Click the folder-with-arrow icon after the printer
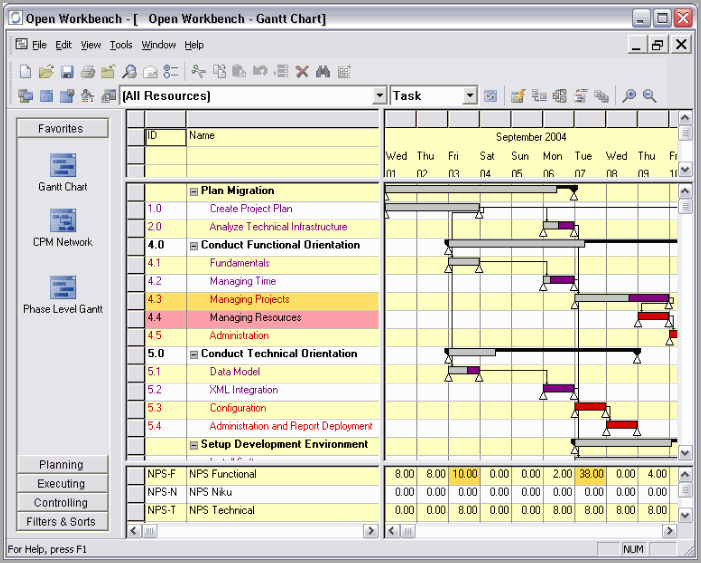Viewport: 701px width, 563px height. click(109, 72)
